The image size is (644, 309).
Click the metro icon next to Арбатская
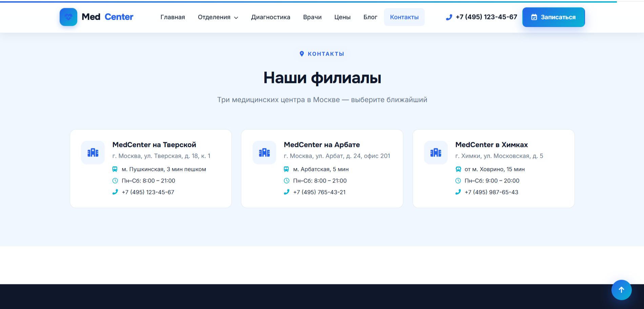pyautogui.click(x=286, y=169)
